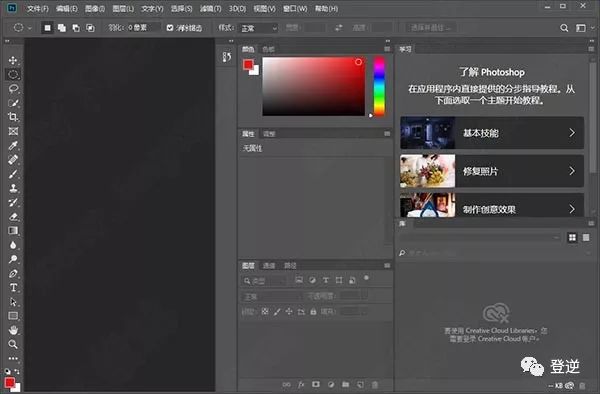Select the Hand tool
The image size is (600, 394).
(x=13, y=330)
